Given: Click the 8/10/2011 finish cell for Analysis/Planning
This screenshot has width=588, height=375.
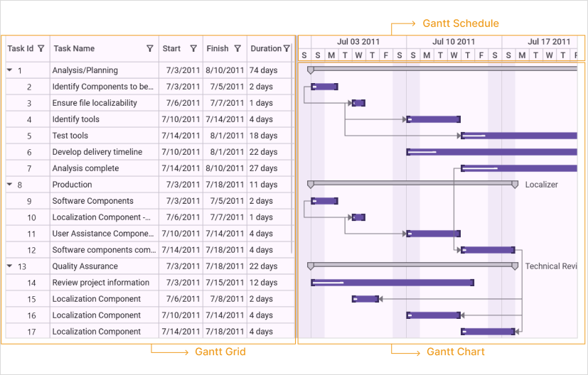Looking at the screenshot, I should tap(225, 70).
